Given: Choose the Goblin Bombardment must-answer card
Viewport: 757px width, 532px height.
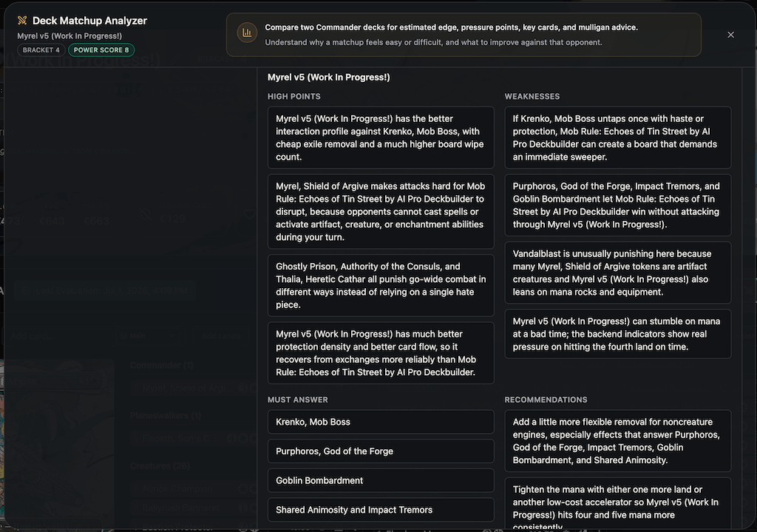Looking at the screenshot, I should pyautogui.click(x=381, y=481).
